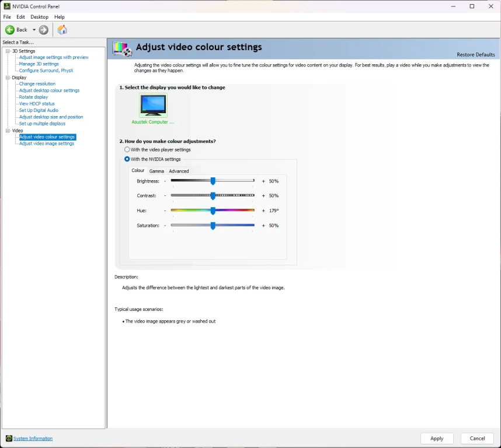Viewport: 501px width, 448px height.
Task: Open Set Up Digital Audio
Action: click(39, 110)
